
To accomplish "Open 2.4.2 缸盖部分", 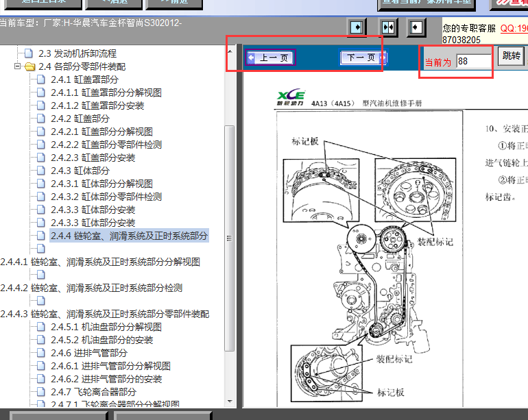I will (x=80, y=119).
